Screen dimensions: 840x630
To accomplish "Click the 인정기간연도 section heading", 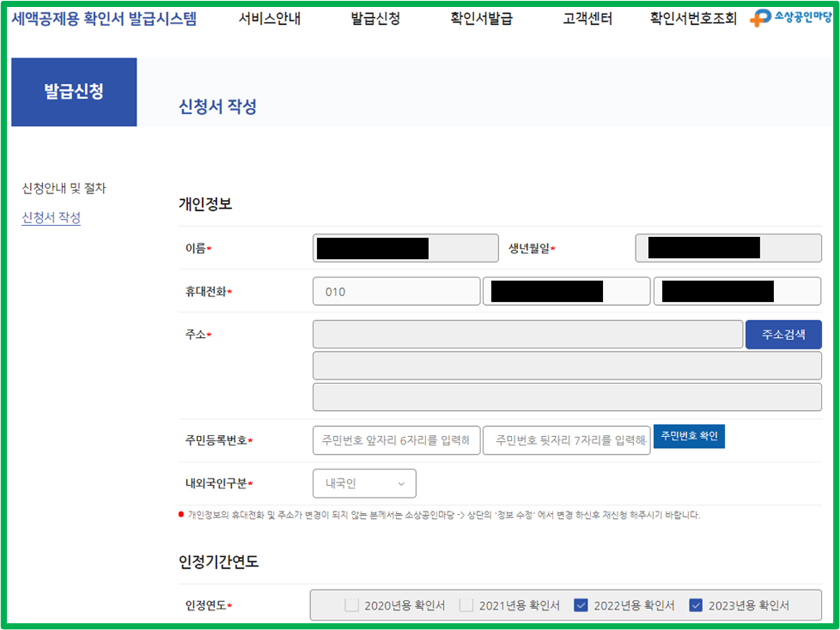I will (219, 562).
